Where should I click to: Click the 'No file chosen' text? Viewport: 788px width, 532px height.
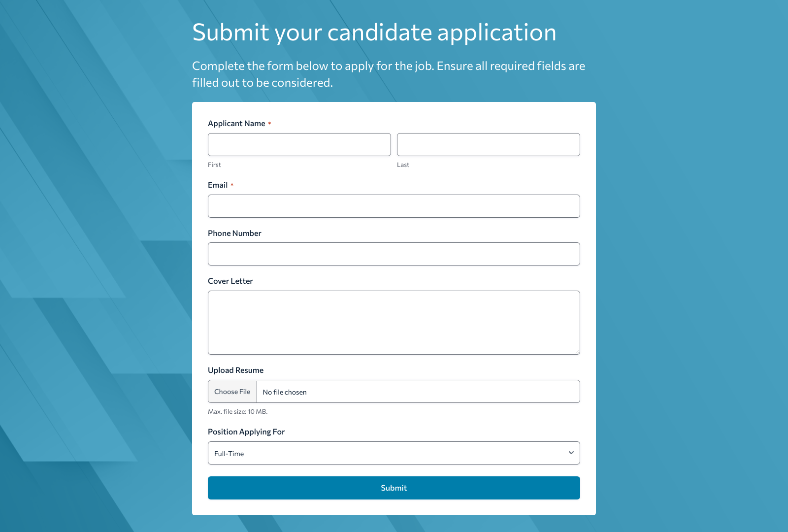tap(285, 392)
